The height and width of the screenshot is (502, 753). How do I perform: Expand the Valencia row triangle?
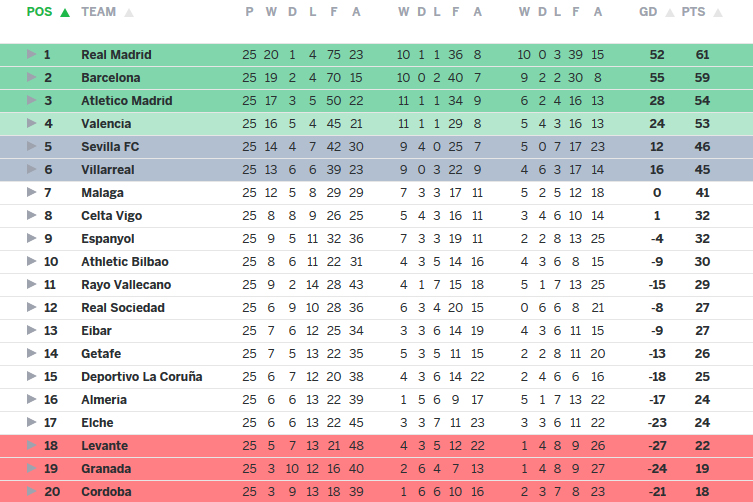pyautogui.click(x=31, y=124)
